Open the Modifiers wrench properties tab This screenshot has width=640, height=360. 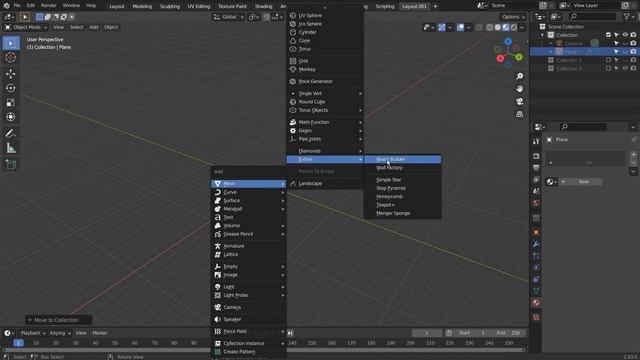536,244
